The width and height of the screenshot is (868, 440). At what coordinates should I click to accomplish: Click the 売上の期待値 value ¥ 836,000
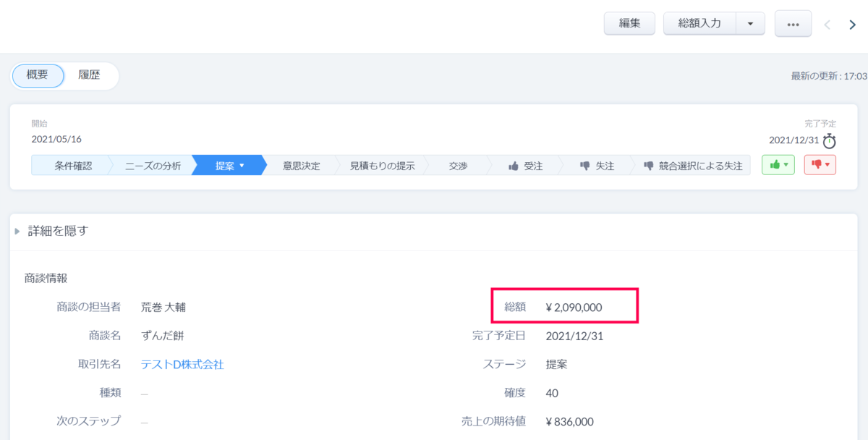click(570, 422)
